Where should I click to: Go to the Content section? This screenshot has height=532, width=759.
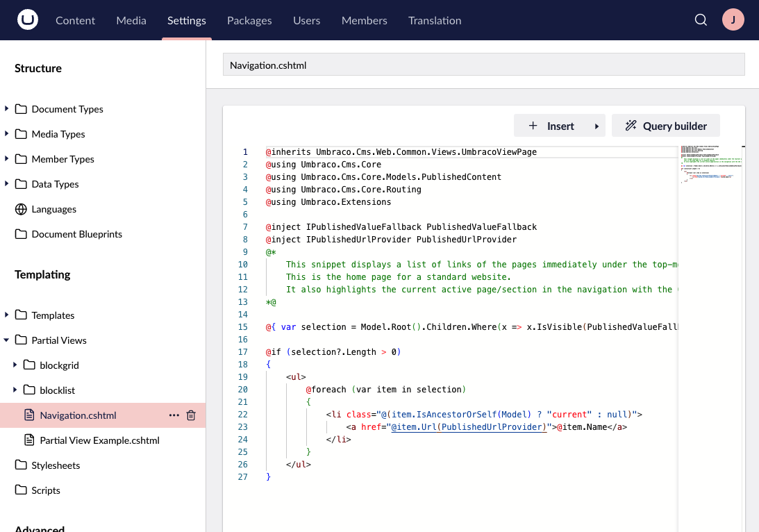[x=75, y=20]
